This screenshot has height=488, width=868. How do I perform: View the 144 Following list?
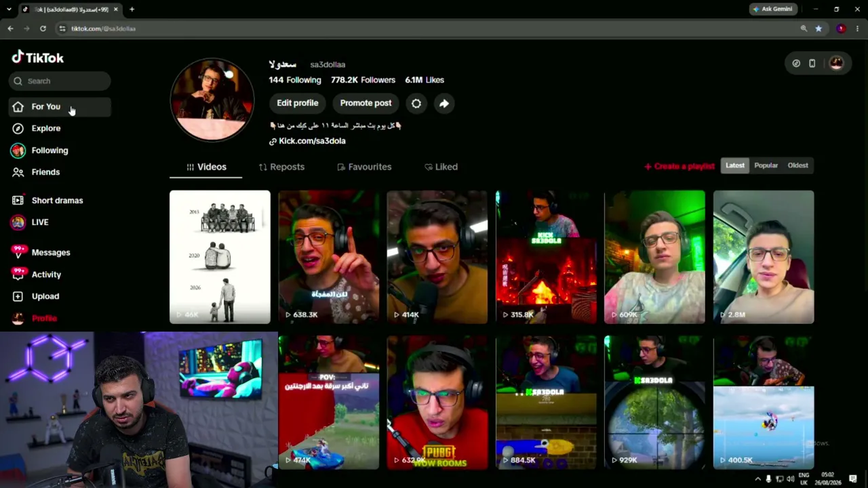click(295, 80)
